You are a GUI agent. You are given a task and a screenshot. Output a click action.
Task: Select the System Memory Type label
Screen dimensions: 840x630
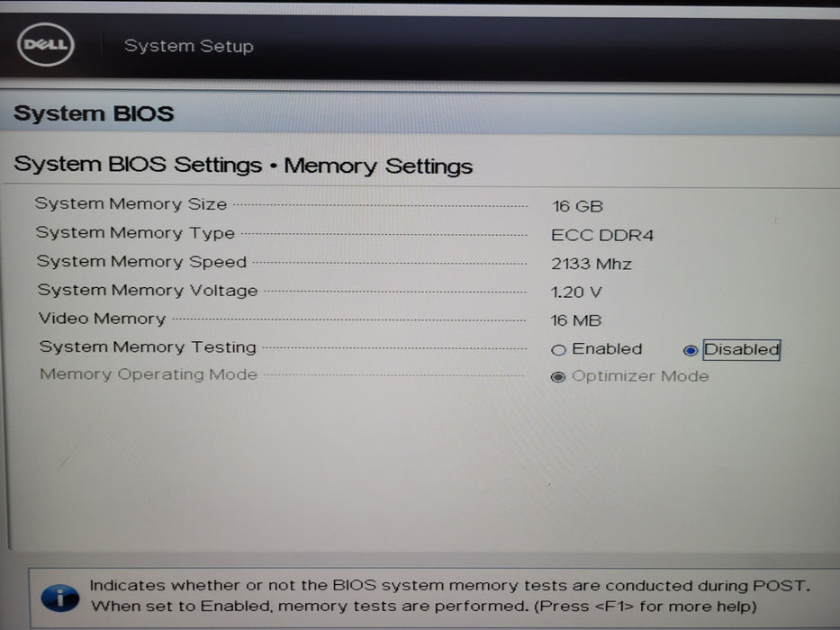coord(135,233)
